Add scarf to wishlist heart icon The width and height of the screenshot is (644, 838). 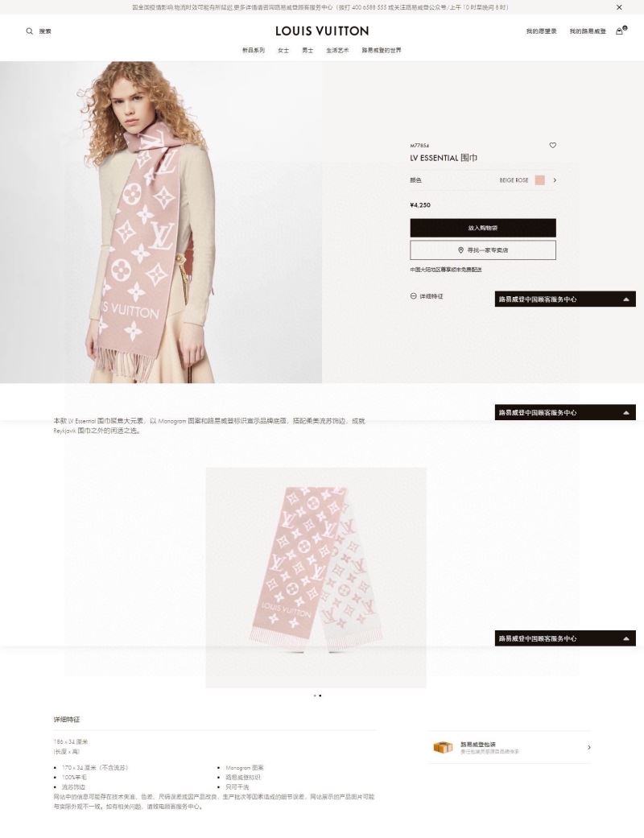[x=552, y=145]
